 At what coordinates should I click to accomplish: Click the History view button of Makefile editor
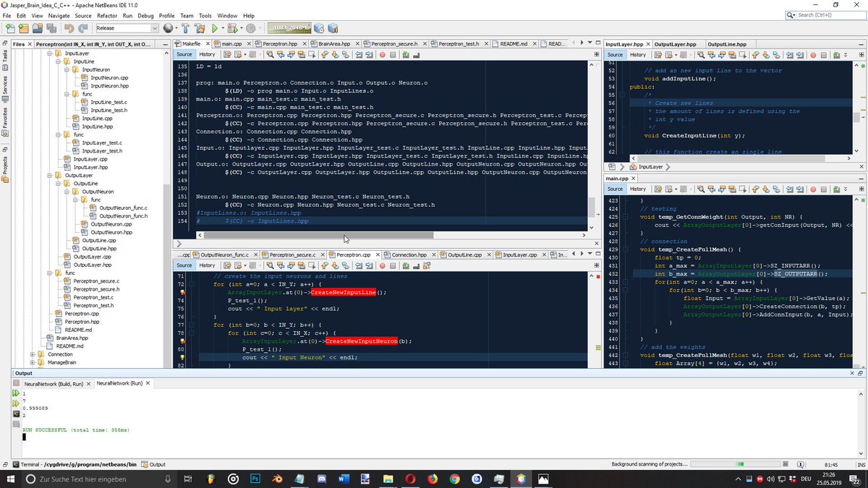click(207, 54)
